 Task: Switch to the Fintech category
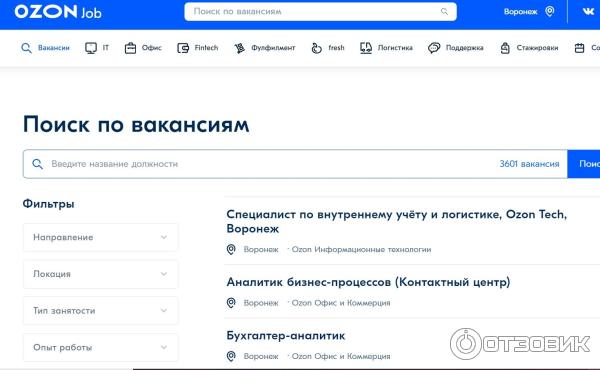pyautogui.click(x=198, y=48)
